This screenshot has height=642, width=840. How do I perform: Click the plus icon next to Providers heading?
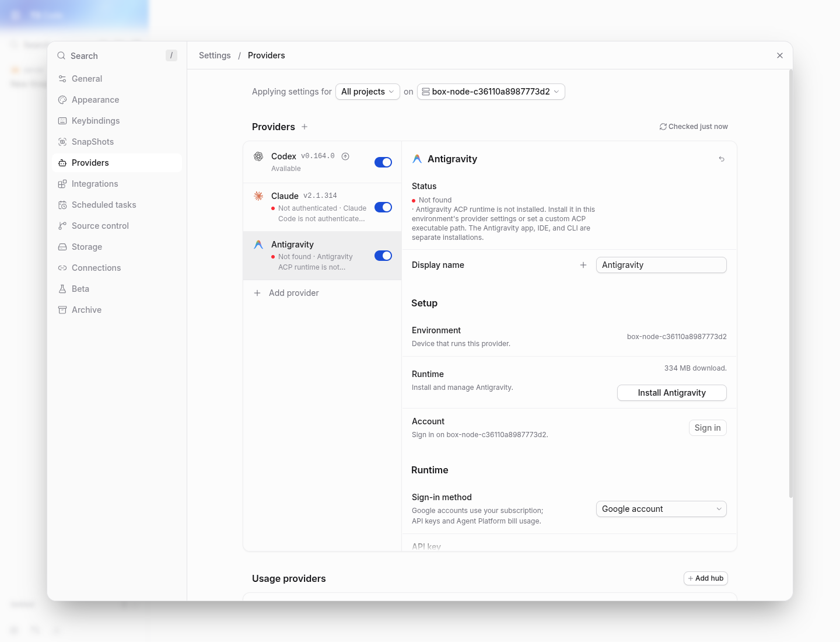(304, 127)
